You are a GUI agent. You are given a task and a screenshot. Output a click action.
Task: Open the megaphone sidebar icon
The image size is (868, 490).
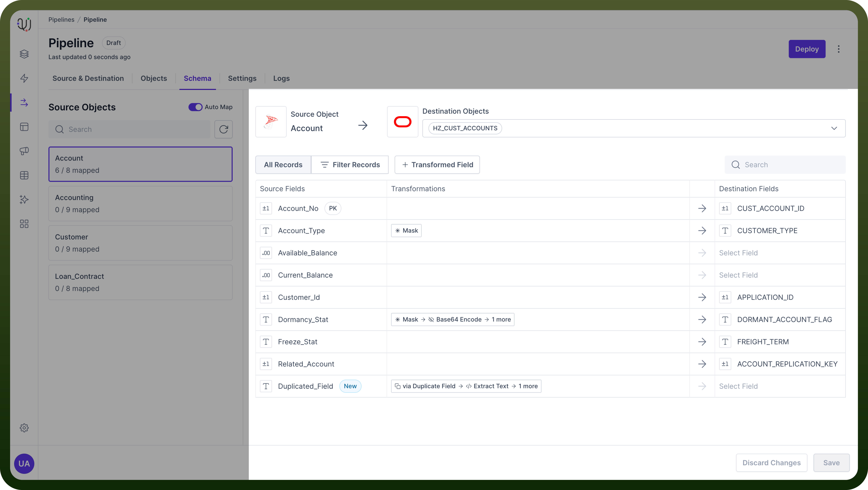pos(24,151)
